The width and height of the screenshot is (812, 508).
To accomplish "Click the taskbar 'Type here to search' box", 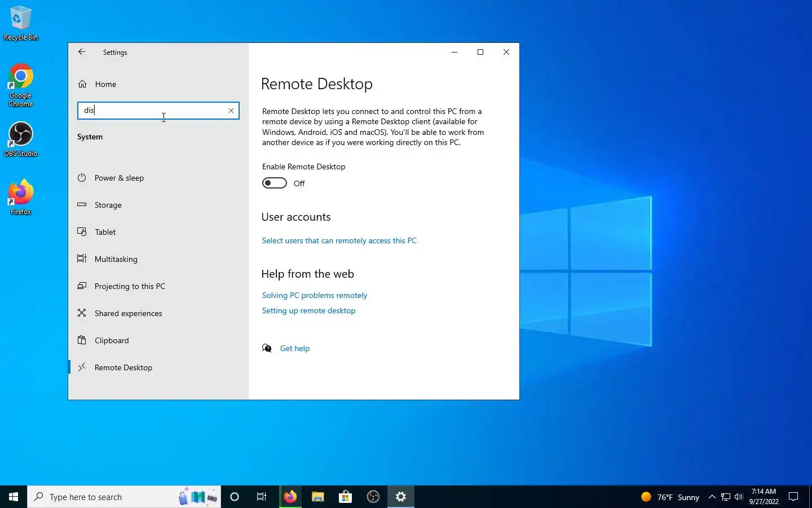I will click(x=124, y=497).
